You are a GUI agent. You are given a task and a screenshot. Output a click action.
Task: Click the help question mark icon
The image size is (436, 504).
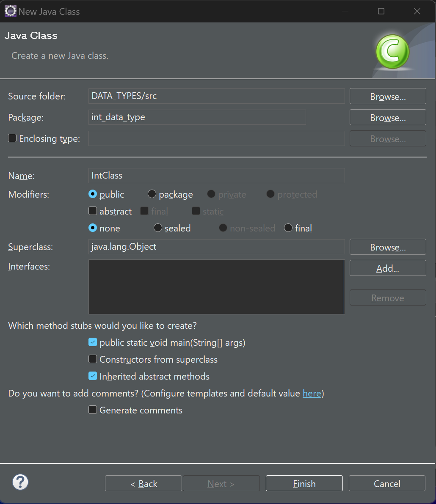[20, 482]
